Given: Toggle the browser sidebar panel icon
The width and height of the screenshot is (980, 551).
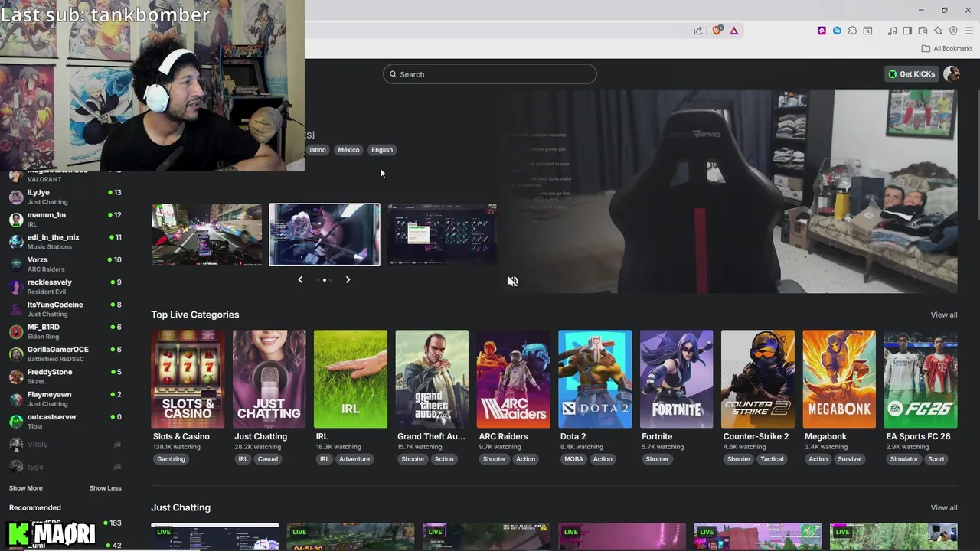Looking at the screenshot, I should point(907,31).
